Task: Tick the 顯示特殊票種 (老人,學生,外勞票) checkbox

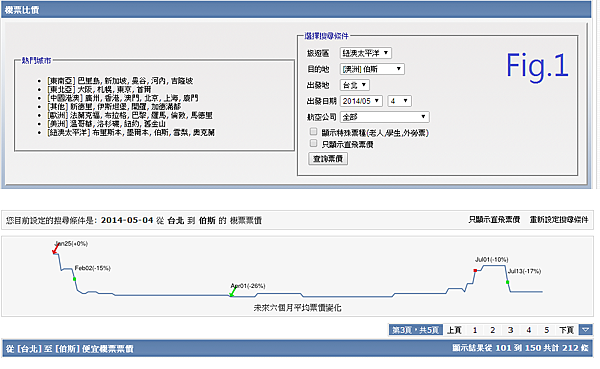Action: point(313,132)
